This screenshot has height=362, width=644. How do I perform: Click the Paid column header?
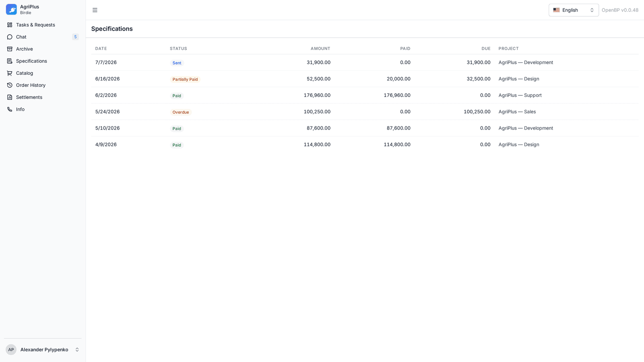pyautogui.click(x=405, y=49)
